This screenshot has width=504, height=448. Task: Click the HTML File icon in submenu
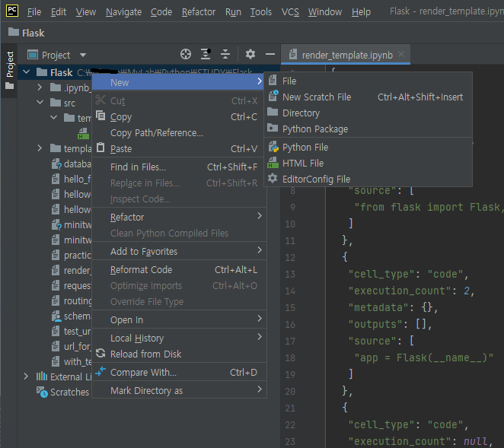[x=273, y=163]
